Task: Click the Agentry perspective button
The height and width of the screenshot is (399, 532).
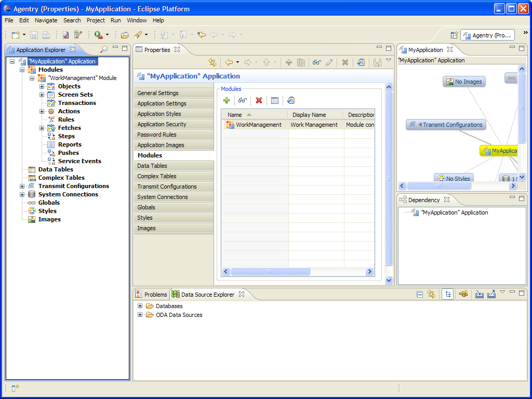Action: tap(487, 35)
